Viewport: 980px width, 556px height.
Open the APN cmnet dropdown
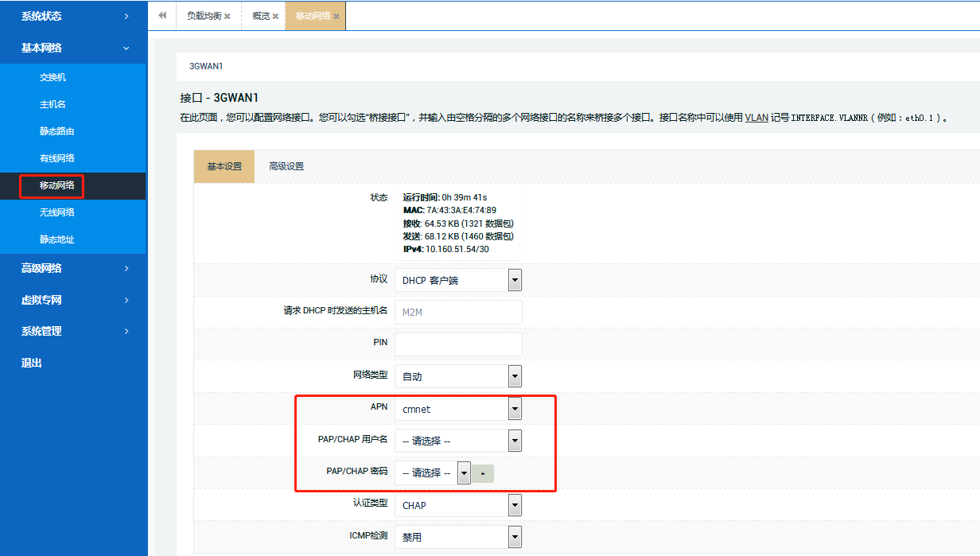click(x=515, y=409)
